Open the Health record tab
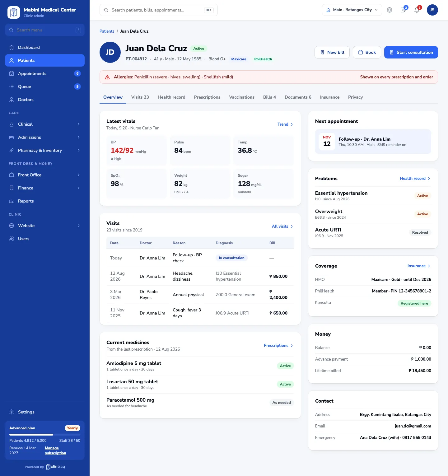Viewport: 448px width, 476px height. pyautogui.click(x=171, y=97)
